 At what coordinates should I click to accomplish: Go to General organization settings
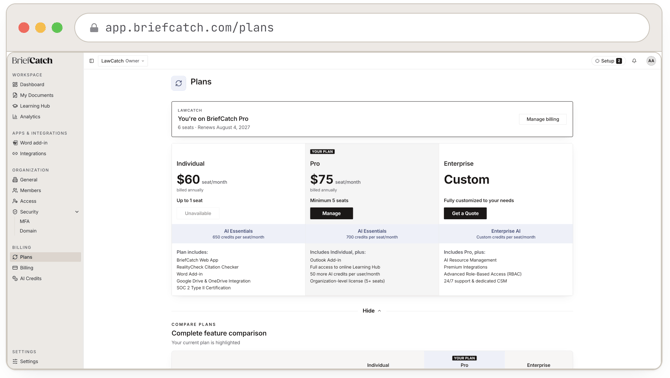[25, 180]
